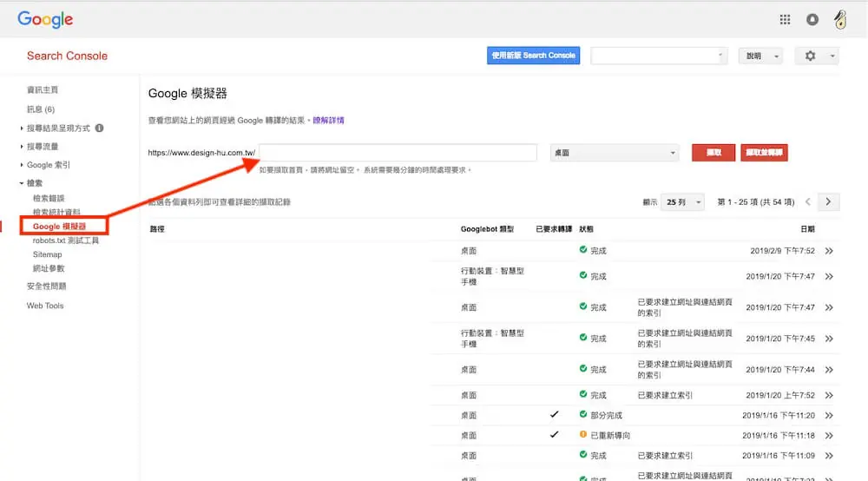868x481 pixels.
Task: Focus the URL path input field
Action: pos(398,153)
